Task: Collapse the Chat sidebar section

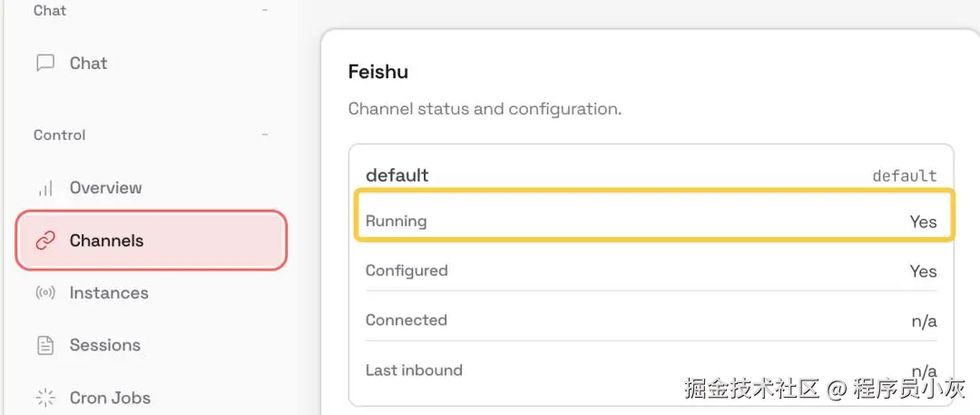Action: tap(265, 11)
